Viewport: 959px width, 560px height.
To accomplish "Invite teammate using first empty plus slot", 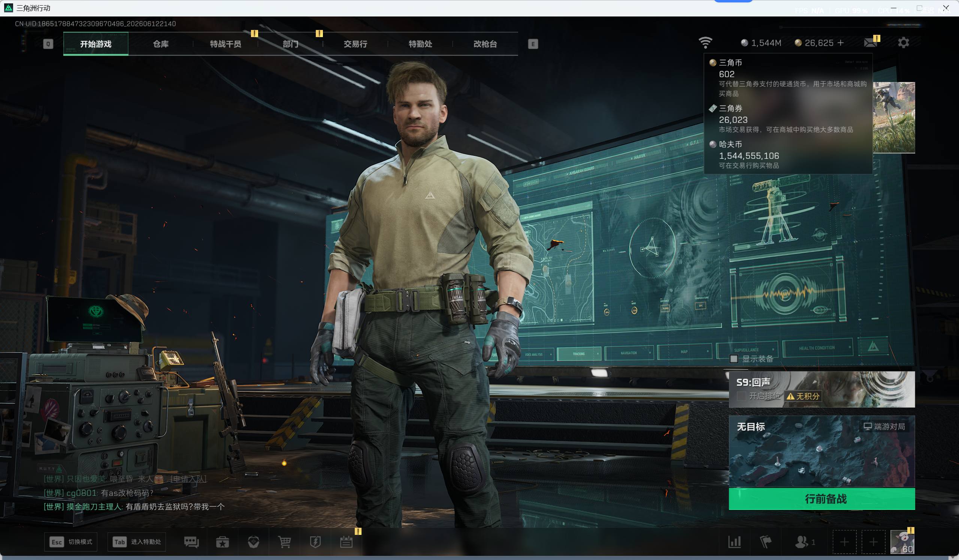I will click(x=844, y=542).
